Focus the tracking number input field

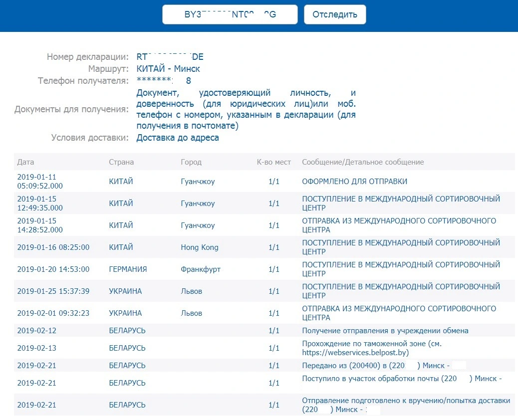tap(230, 14)
